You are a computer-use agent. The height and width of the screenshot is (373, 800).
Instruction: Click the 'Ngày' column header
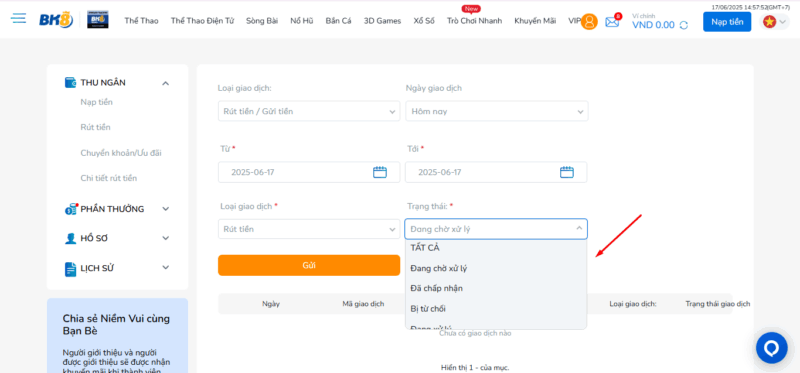coord(271,304)
